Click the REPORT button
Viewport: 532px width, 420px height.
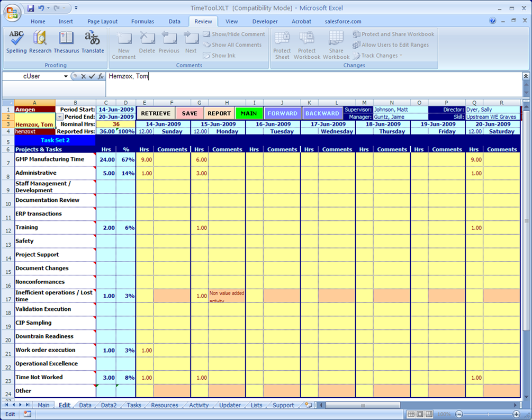[219, 113]
